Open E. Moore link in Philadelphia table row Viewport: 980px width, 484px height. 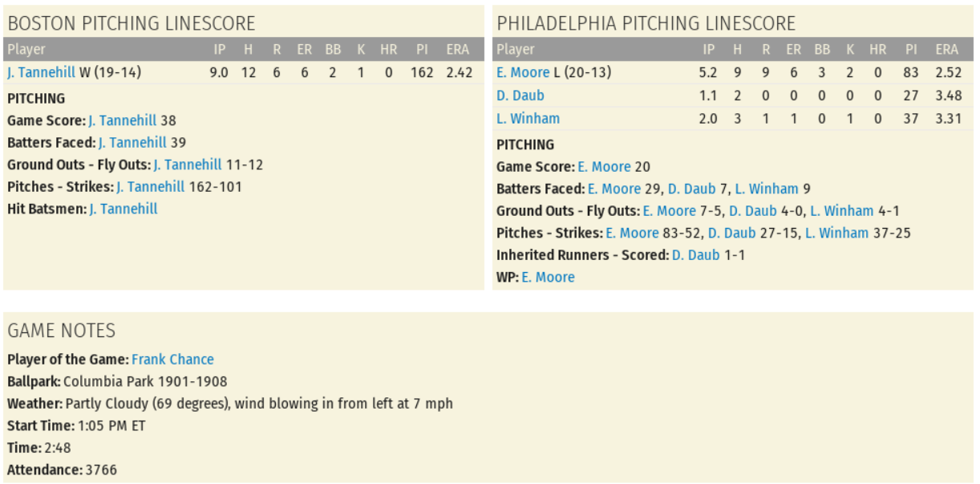523,72
